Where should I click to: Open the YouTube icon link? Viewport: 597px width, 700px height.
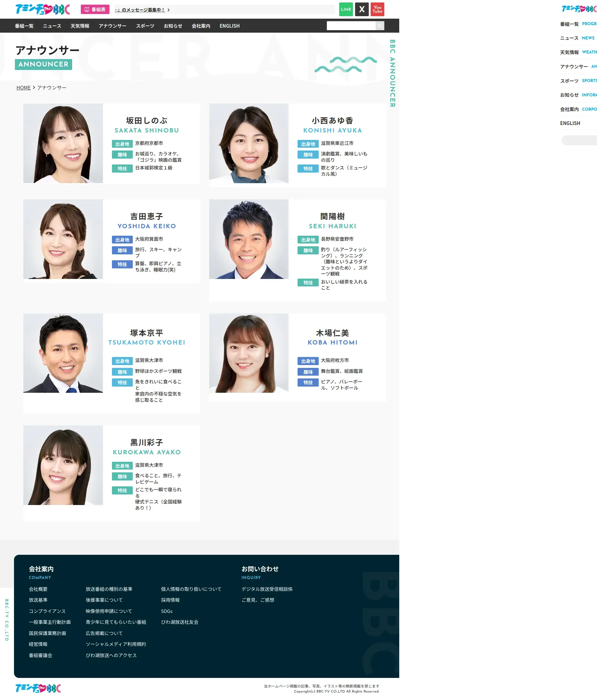click(x=377, y=9)
